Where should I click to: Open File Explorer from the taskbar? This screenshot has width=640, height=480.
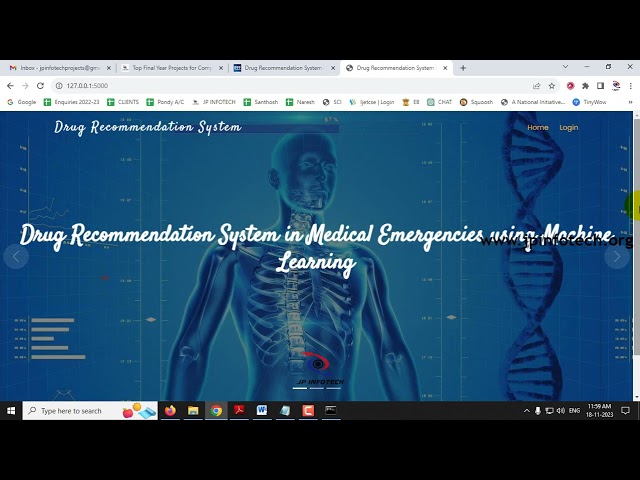point(193,411)
